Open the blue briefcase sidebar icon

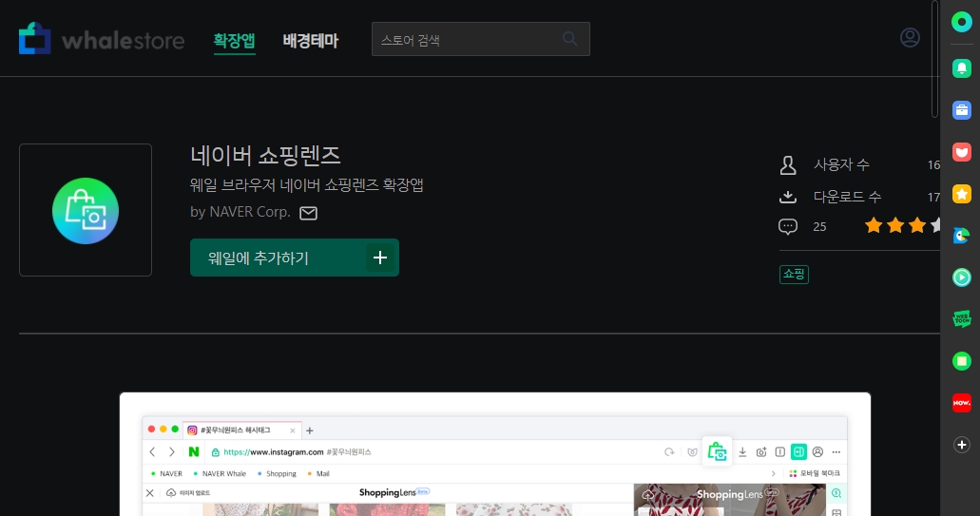click(x=961, y=110)
